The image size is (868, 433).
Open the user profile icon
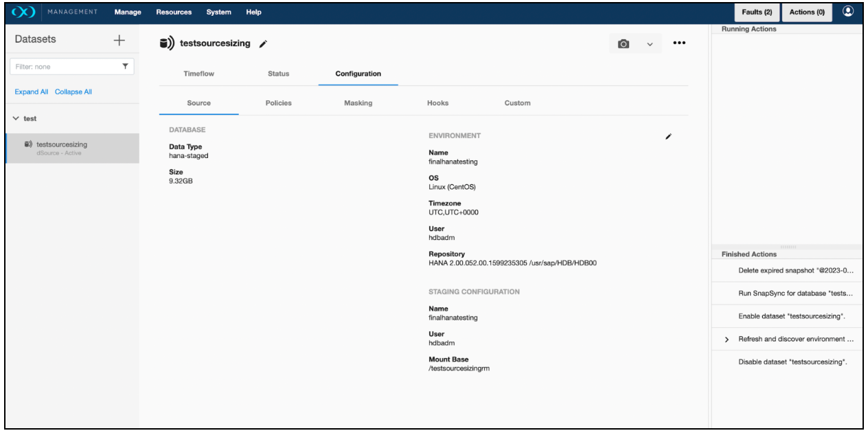point(849,12)
